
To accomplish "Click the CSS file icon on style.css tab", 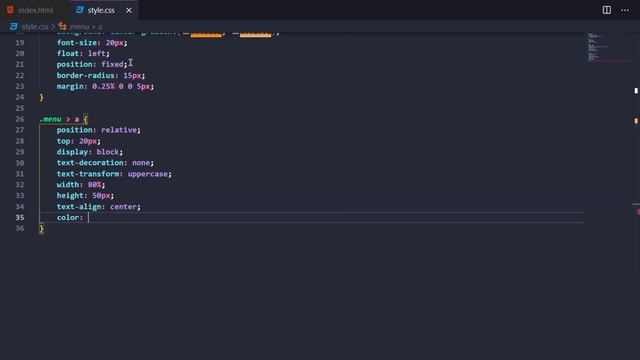I will click(x=80, y=10).
